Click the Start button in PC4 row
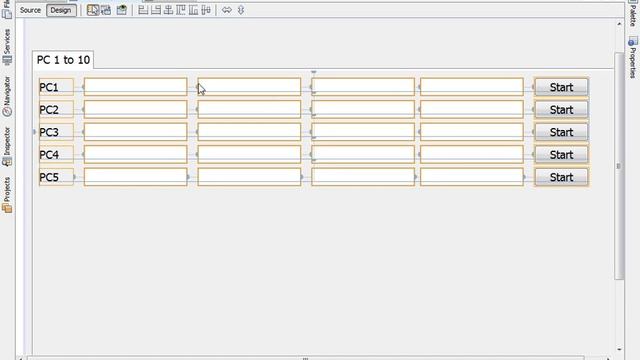Screen dimensions: 640x360 tap(561, 155)
